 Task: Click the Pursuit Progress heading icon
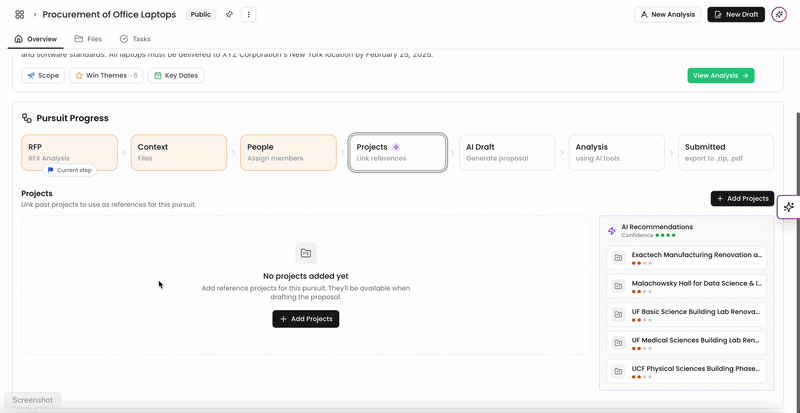(x=27, y=118)
